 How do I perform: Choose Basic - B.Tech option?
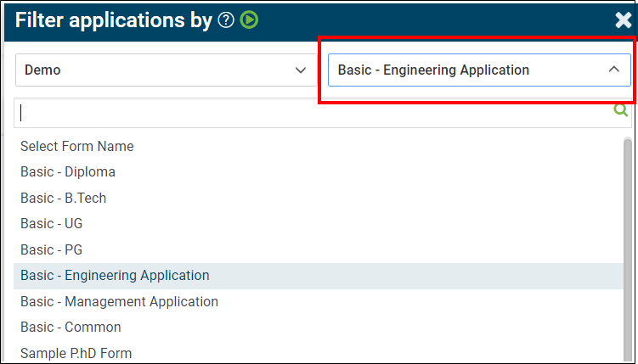[x=64, y=198]
